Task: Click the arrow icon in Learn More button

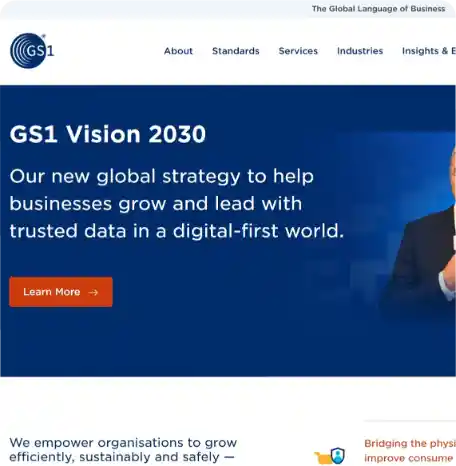Action: (93, 292)
